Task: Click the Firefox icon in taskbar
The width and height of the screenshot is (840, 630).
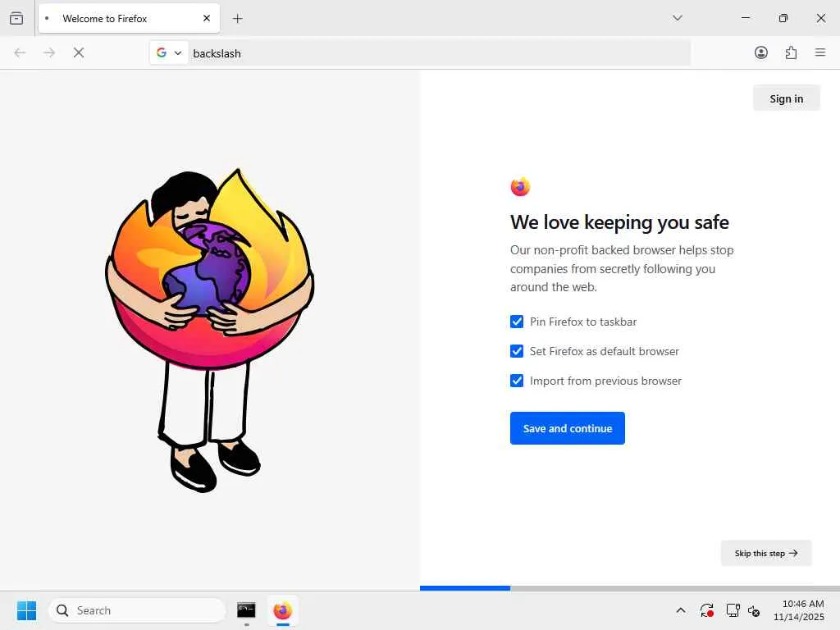Action: click(x=283, y=610)
